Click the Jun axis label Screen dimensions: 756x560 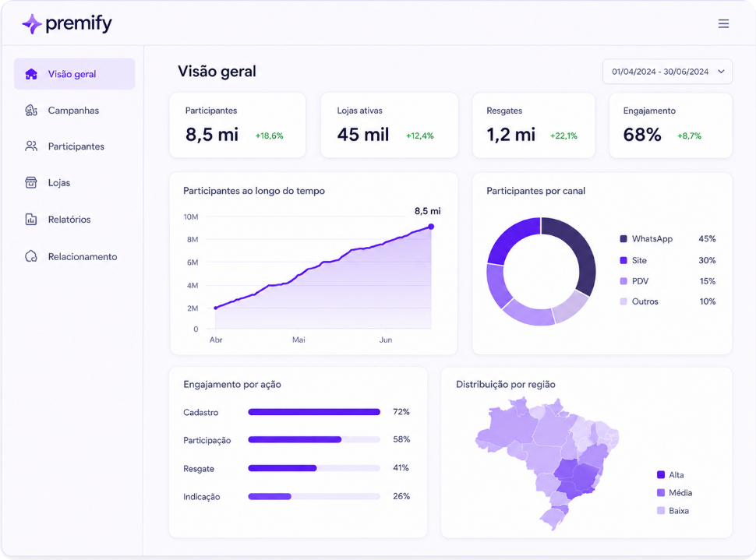coord(386,340)
